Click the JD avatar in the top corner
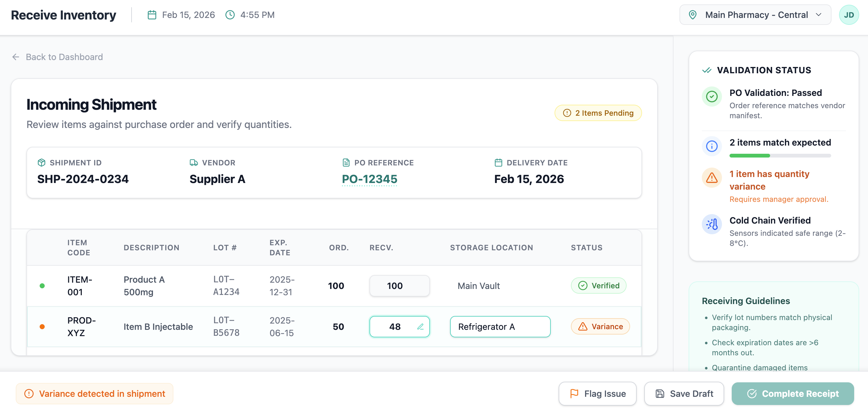The image size is (868, 410). pyautogui.click(x=849, y=14)
